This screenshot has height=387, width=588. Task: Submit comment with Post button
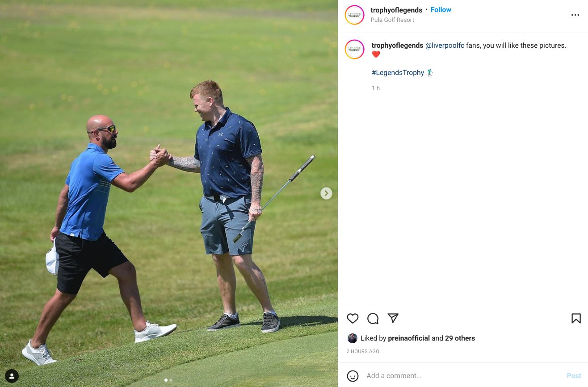click(574, 376)
